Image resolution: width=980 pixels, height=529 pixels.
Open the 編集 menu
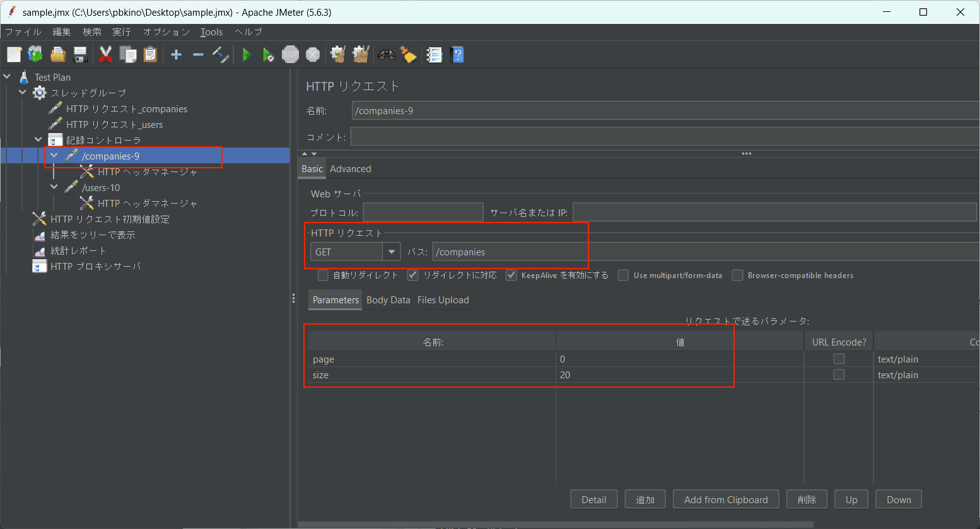[62, 32]
